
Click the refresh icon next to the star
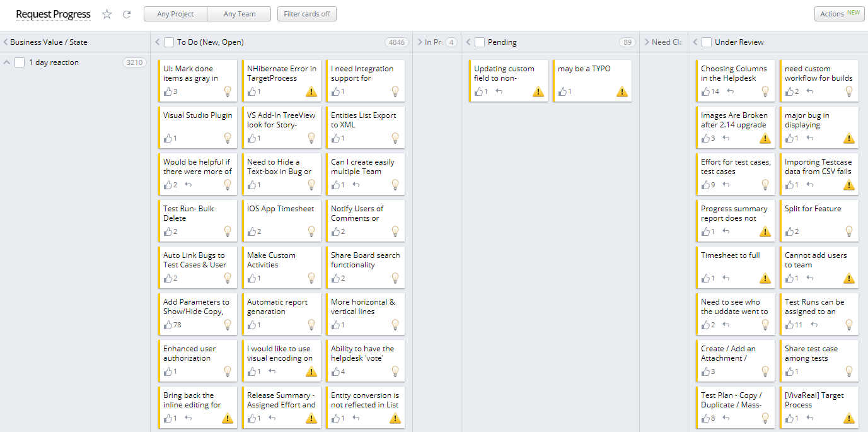125,13
